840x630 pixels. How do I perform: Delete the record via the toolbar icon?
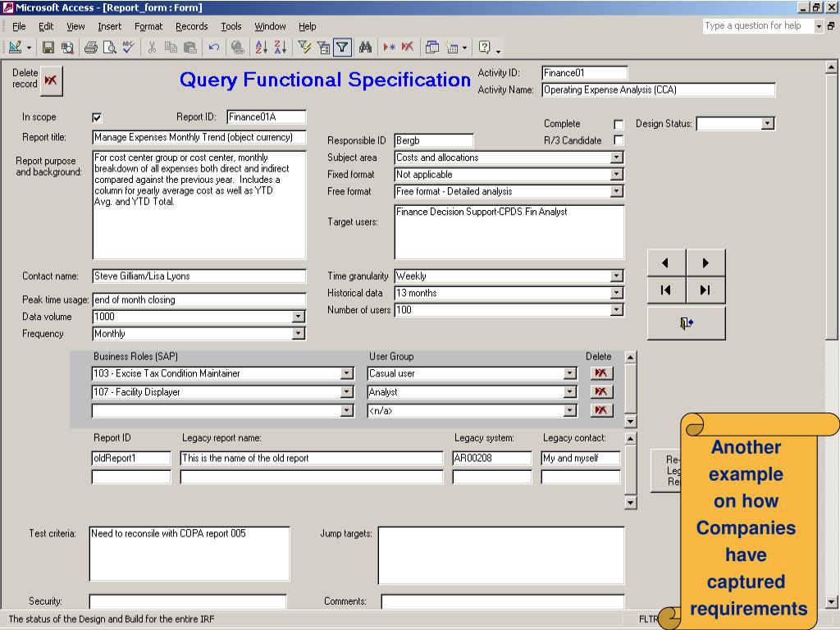(408, 48)
